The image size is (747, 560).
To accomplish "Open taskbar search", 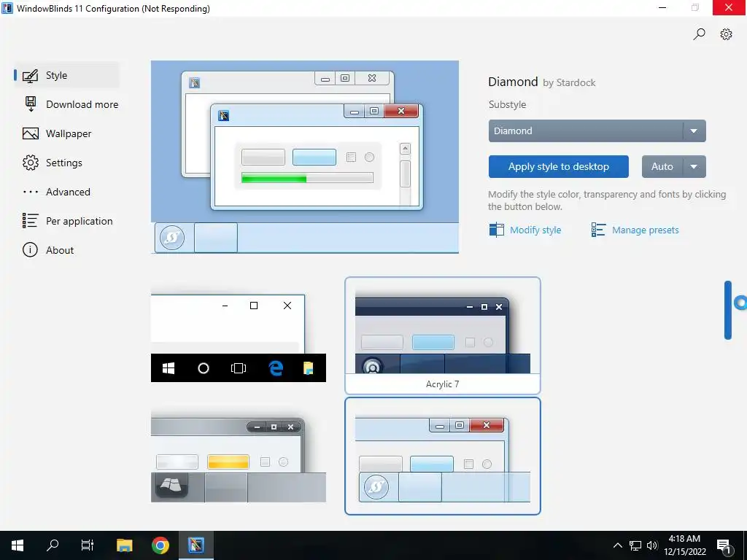I will pyautogui.click(x=53, y=545).
